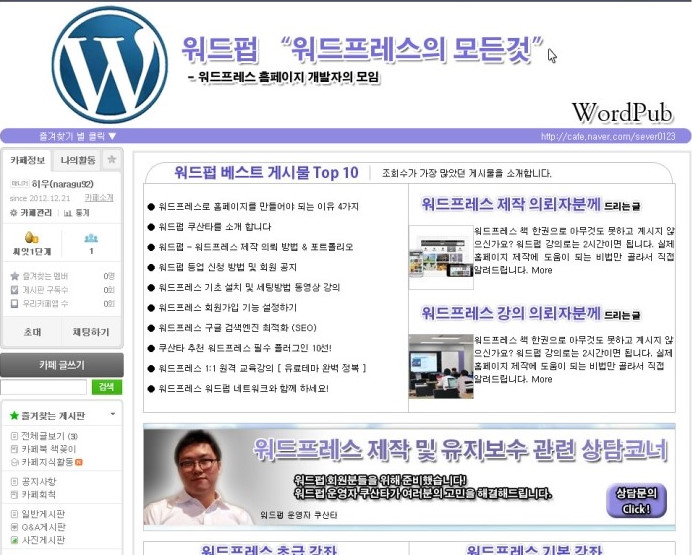692x555 pixels.
Task: Open the 공지사항 board link
Action: 39,482
